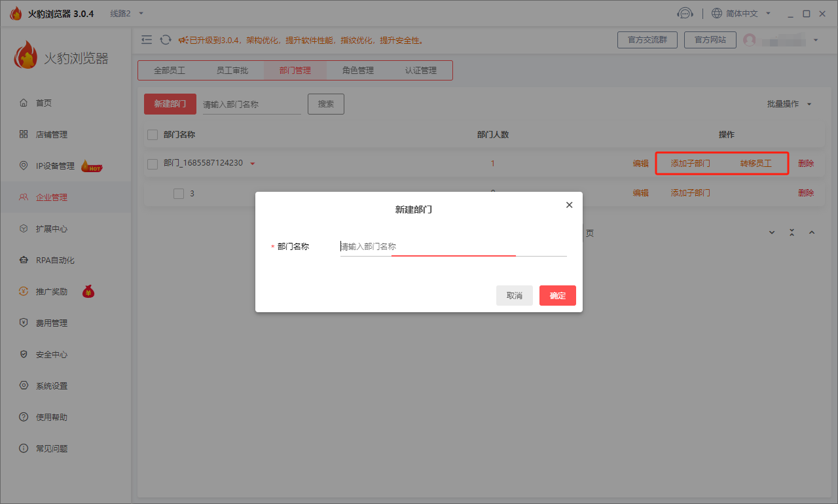This screenshot has width=838, height=504.
Task: Click the customer service headset icon
Action: (x=685, y=14)
